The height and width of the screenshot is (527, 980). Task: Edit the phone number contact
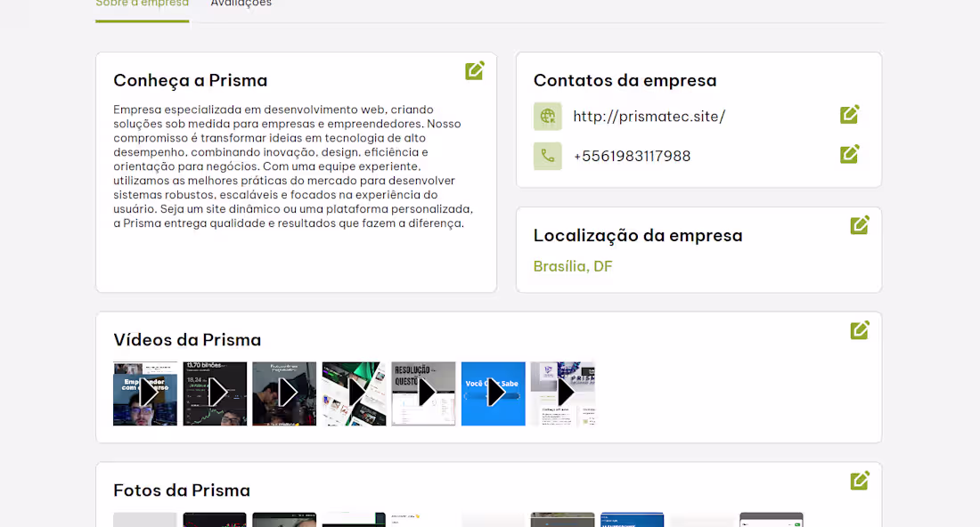(849, 154)
